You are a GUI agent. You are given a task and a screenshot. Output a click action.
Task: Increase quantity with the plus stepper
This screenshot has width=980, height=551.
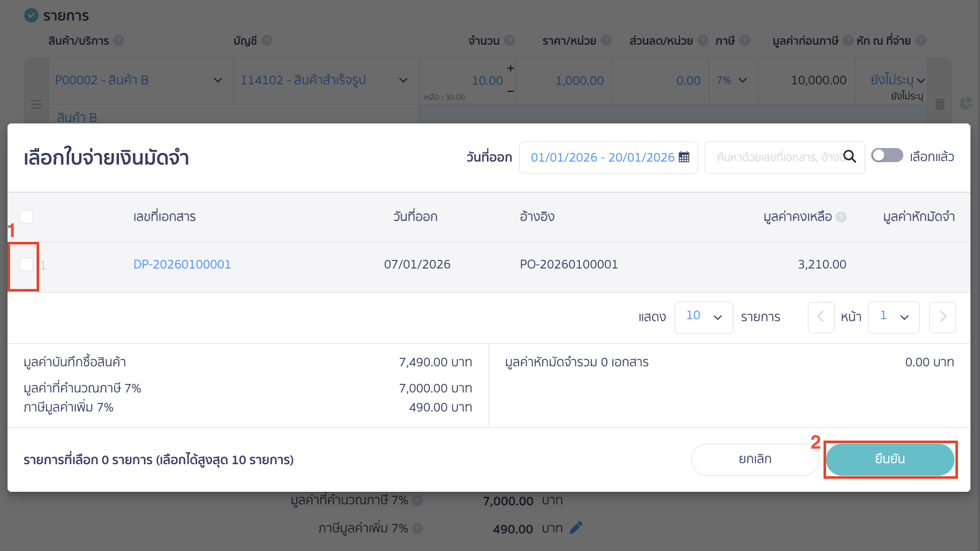[510, 68]
